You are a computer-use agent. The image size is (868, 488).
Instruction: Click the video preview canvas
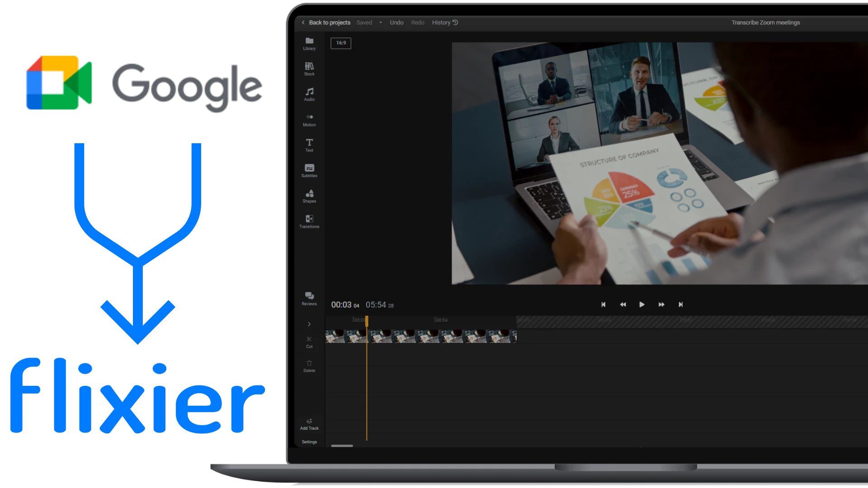660,164
